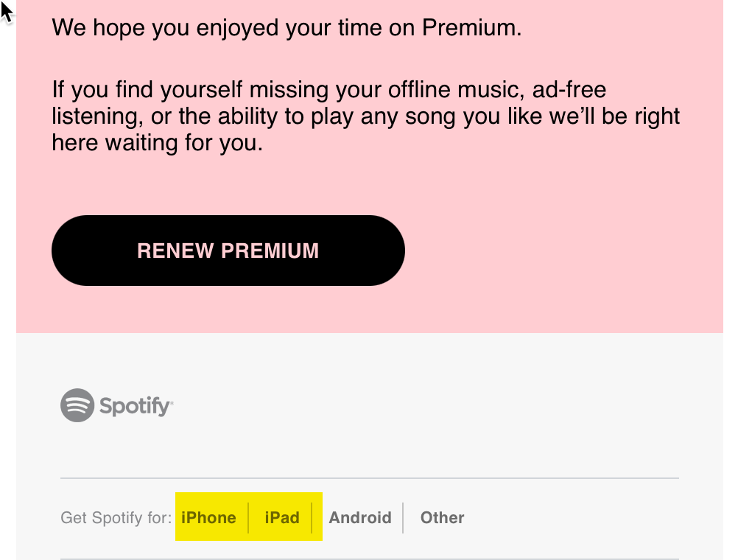Click the 'Get Spotify for:' label
The image size is (738, 560).
coord(116,517)
